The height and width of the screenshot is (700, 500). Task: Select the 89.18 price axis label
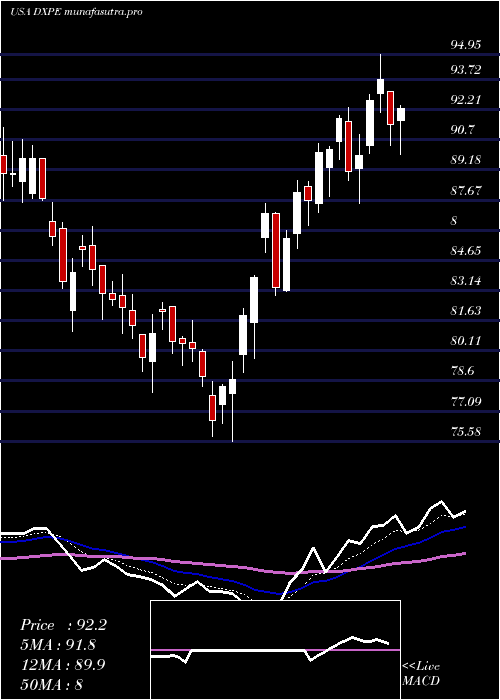(x=466, y=160)
